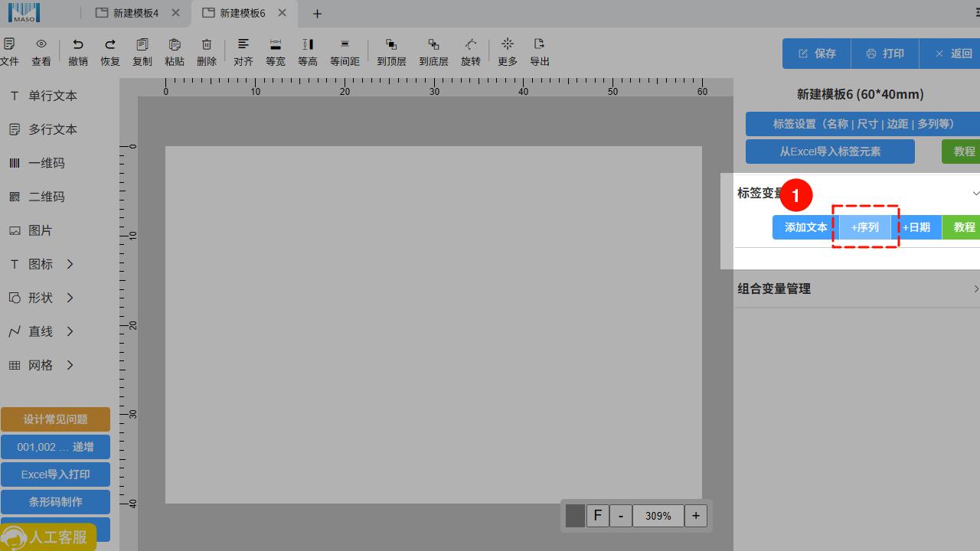The width and height of the screenshot is (980, 551).
Task: Click the zoom in plus button
Action: coord(695,516)
